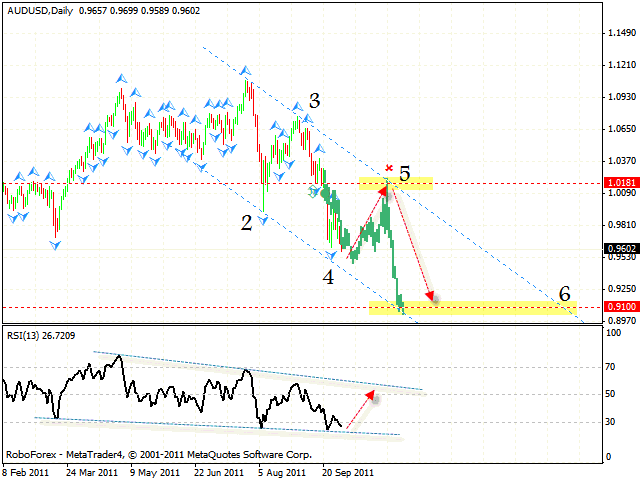Click the yellow highlighted zone near 1.0181
Image resolution: width=640 pixels, height=480 pixels.
coord(396,183)
